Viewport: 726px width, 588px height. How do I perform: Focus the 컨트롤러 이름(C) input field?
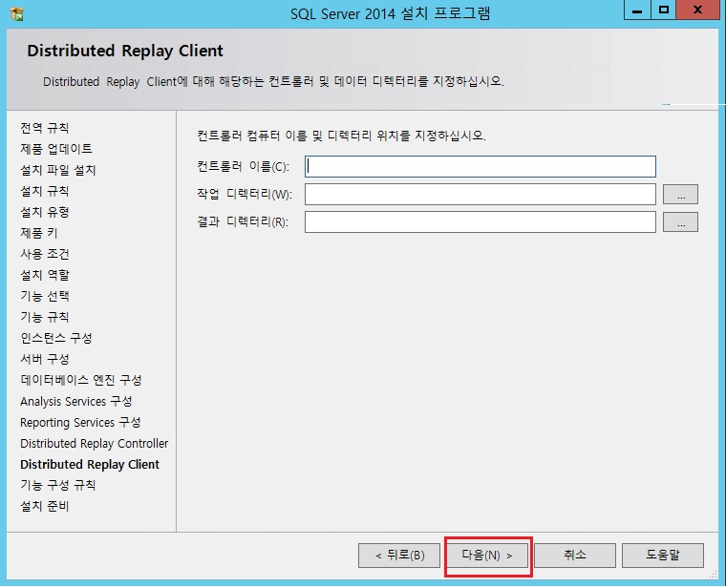pyautogui.click(x=480, y=166)
